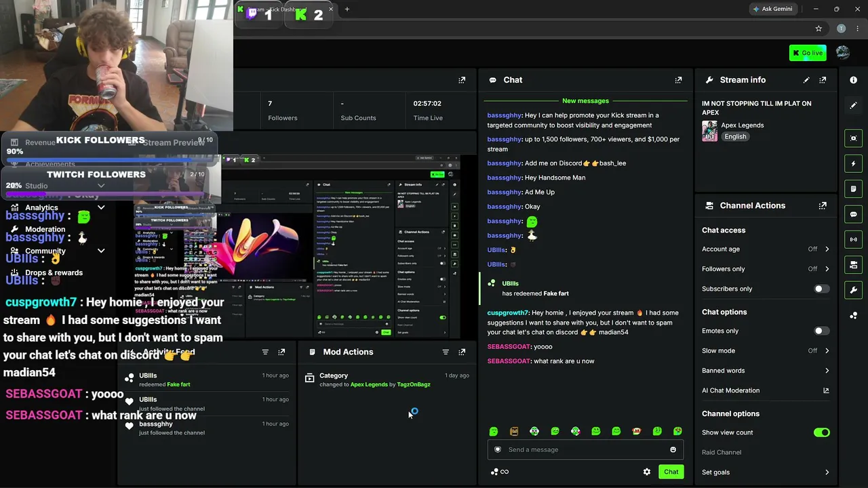Open the emoji picker in message box
The height and width of the screenshot is (488, 868).
tap(673, 449)
